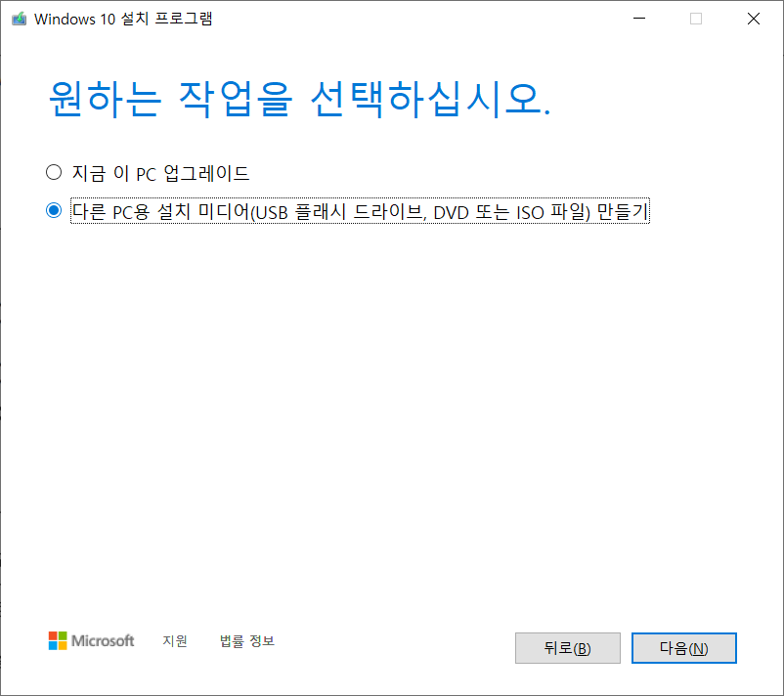Open the '지원' support link

[175, 640]
